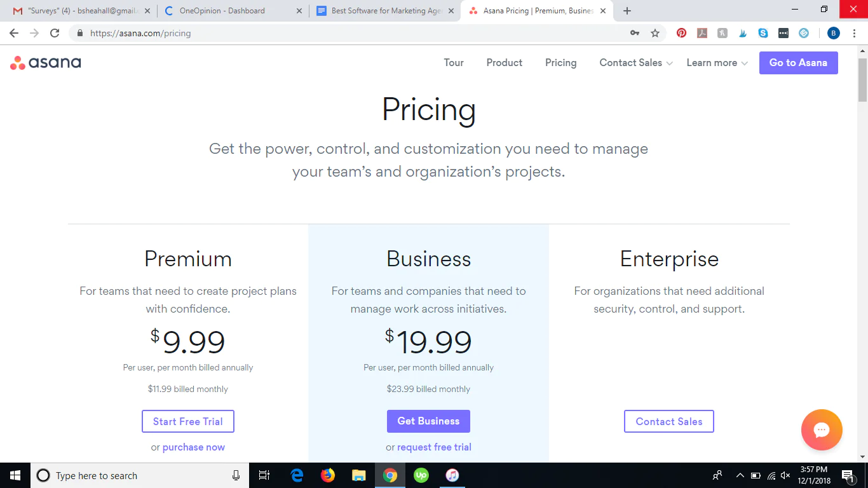Open the Tour menu item

click(x=454, y=62)
